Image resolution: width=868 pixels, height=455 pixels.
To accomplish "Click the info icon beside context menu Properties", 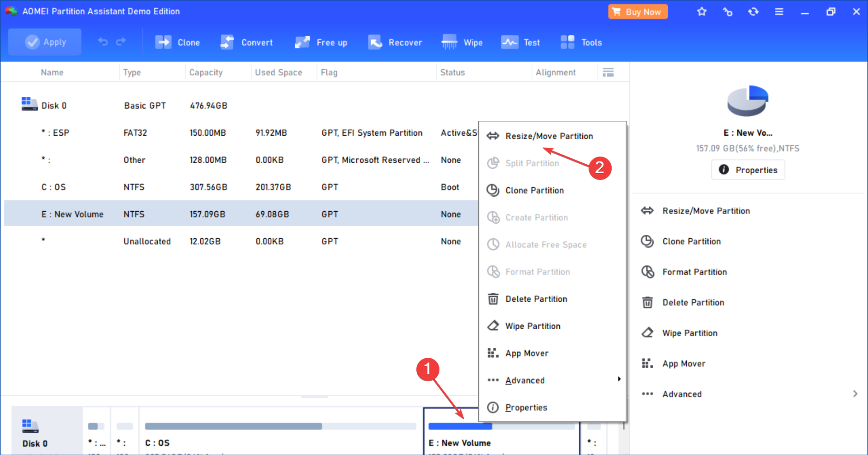I will click(x=493, y=408).
